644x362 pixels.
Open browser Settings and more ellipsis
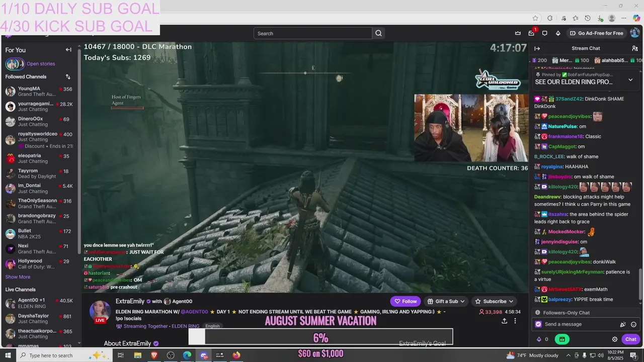coord(624,18)
